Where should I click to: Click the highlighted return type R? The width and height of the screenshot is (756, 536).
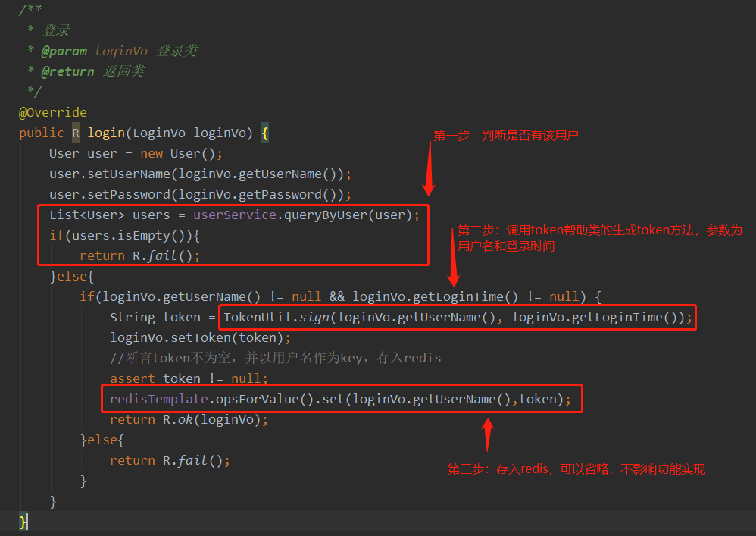(x=76, y=133)
